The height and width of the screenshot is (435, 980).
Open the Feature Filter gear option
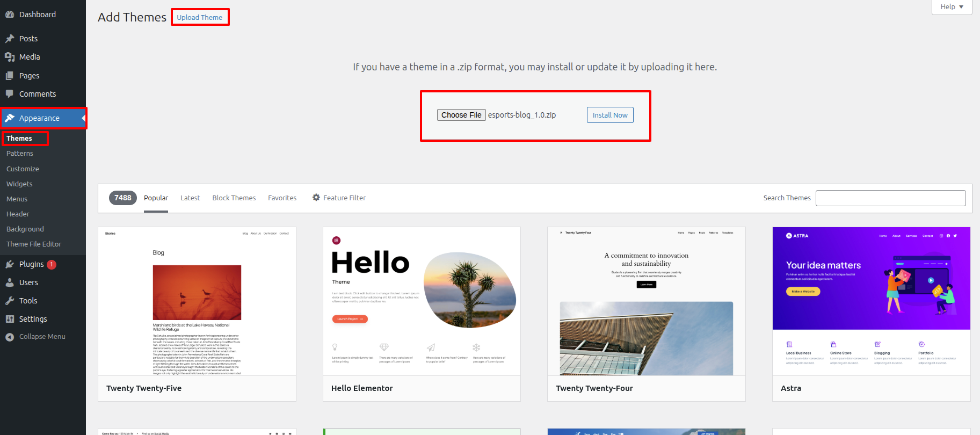(339, 198)
